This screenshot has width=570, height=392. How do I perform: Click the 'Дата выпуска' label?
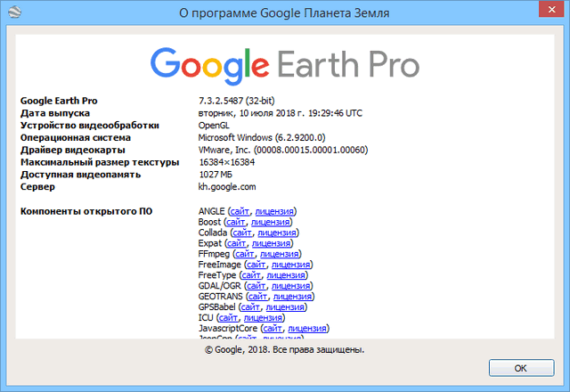click(x=55, y=113)
